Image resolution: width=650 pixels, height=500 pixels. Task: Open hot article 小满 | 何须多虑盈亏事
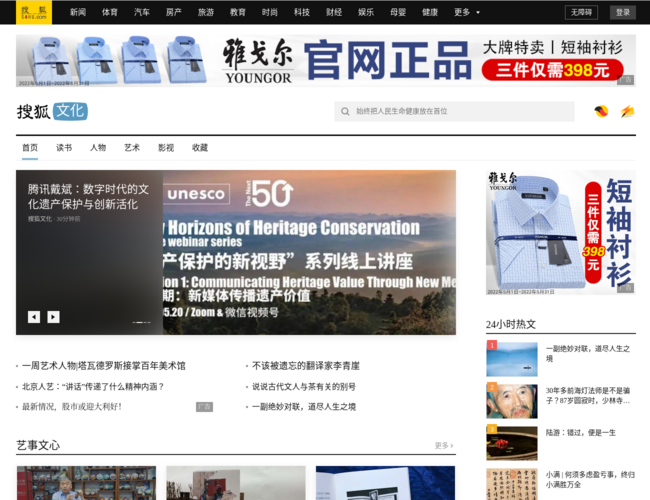pos(590,479)
